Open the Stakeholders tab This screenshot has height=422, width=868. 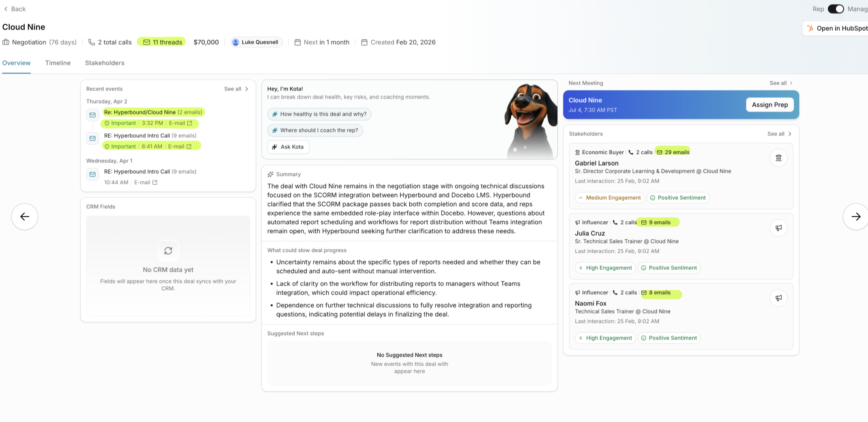[104, 63]
